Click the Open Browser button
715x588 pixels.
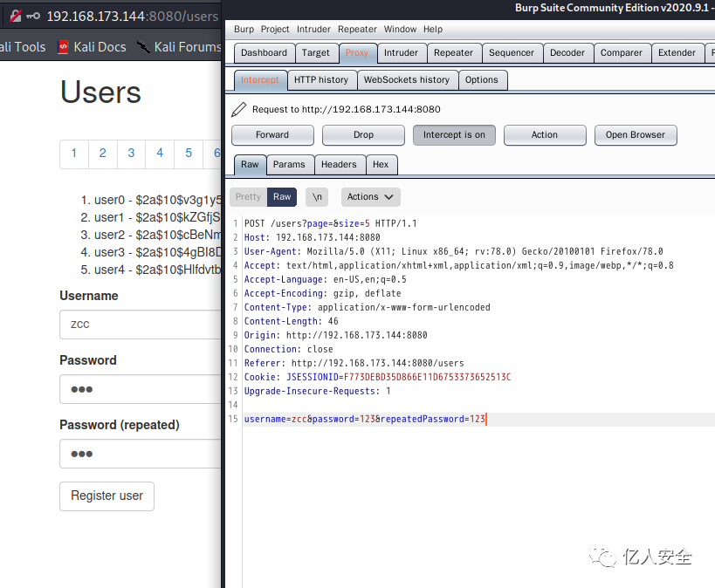pyautogui.click(x=635, y=135)
